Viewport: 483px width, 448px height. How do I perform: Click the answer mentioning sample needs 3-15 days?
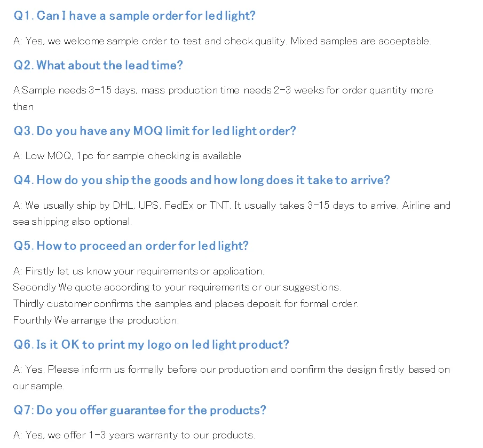(223, 90)
